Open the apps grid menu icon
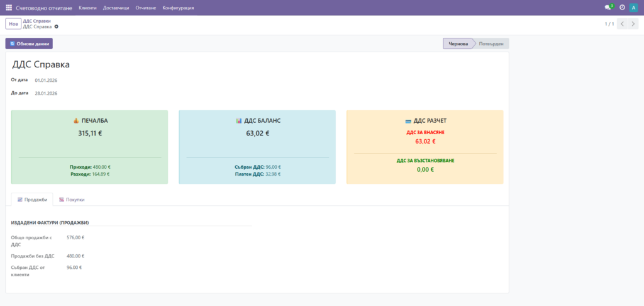This screenshot has height=306, width=644. point(9,8)
